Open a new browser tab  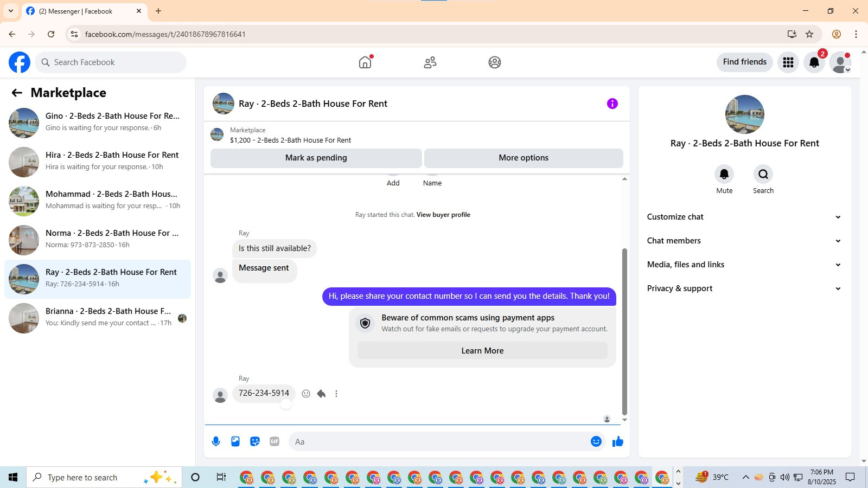pyautogui.click(x=158, y=11)
